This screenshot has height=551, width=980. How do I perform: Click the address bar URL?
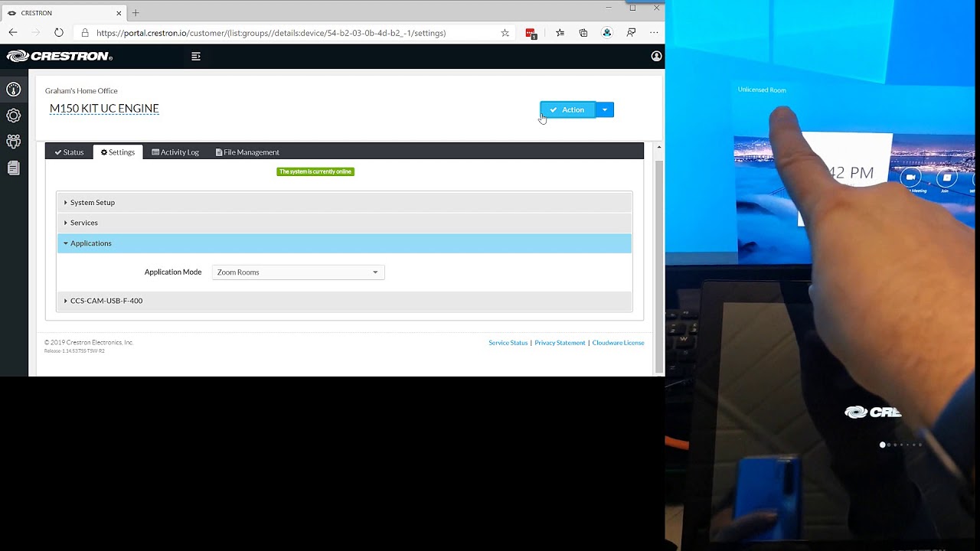(x=271, y=33)
